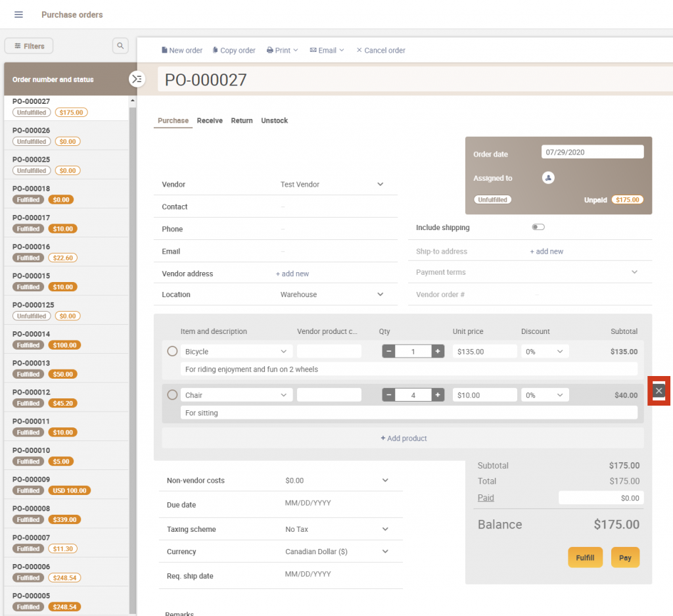Click Cancel order
673x616 pixels.
pyautogui.click(x=381, y=50)
